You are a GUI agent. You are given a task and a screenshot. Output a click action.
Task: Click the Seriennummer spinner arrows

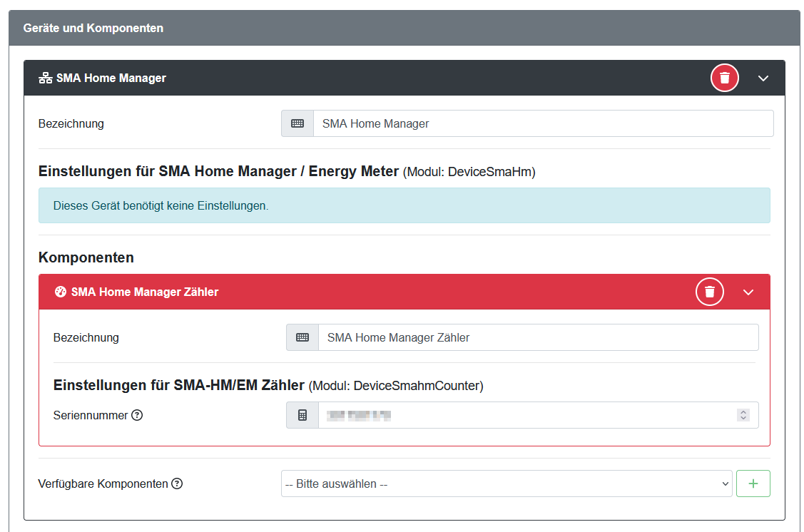pos(743,415)
